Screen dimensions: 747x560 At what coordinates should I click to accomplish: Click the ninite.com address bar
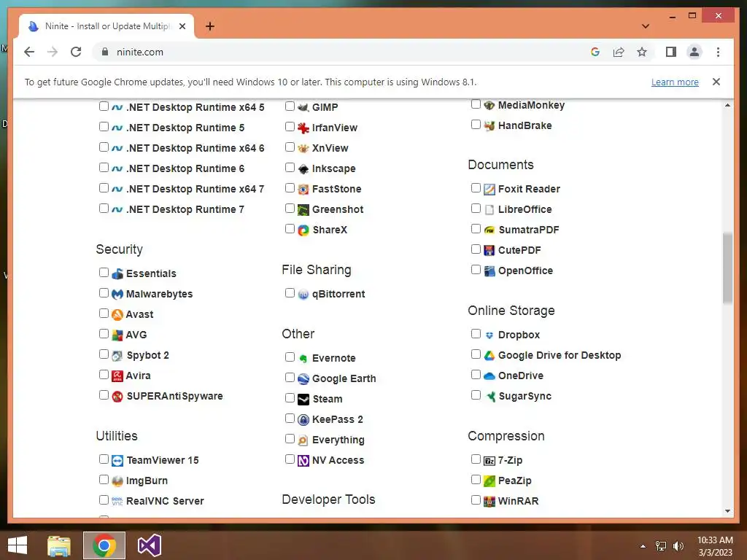tap(341, 52)
